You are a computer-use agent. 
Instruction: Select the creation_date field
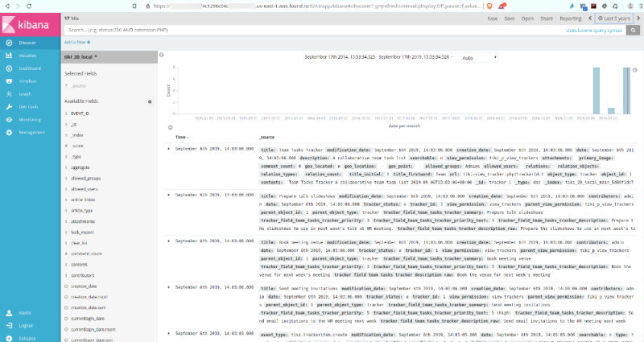tap(84, 286)
